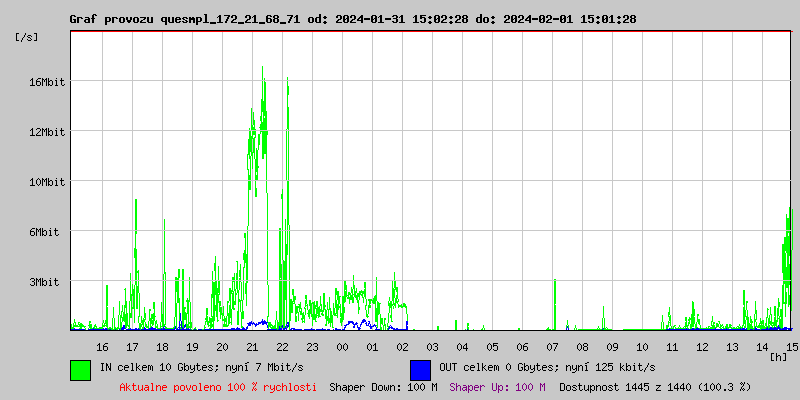This screenshot has height=400, width=800.
Task: Click the 'OUT celkem 0 Gbytes' legend text
Action: tap(547, 369)
